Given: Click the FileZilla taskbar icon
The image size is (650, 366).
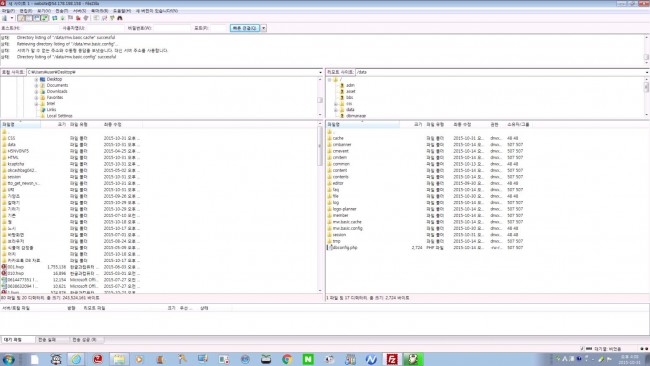Looking at the screenshot, I should pyautogui.click(x=392, y=359).
